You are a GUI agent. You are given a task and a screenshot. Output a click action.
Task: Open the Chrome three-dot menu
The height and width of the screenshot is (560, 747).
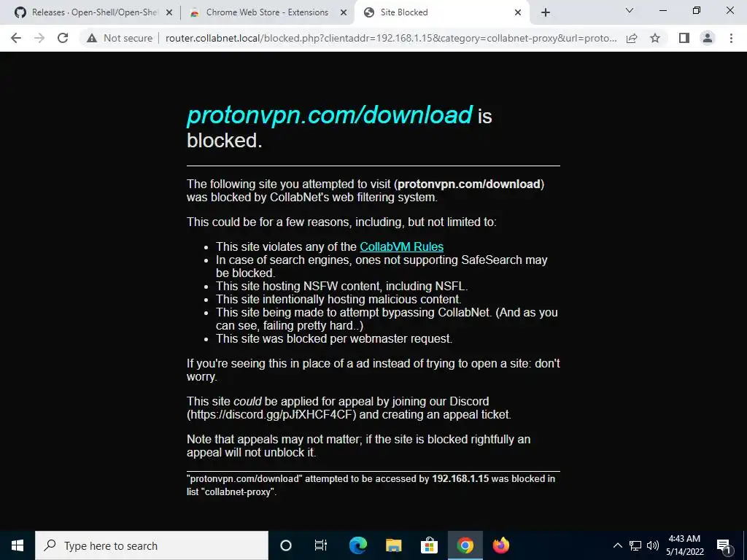coord(731,38)
